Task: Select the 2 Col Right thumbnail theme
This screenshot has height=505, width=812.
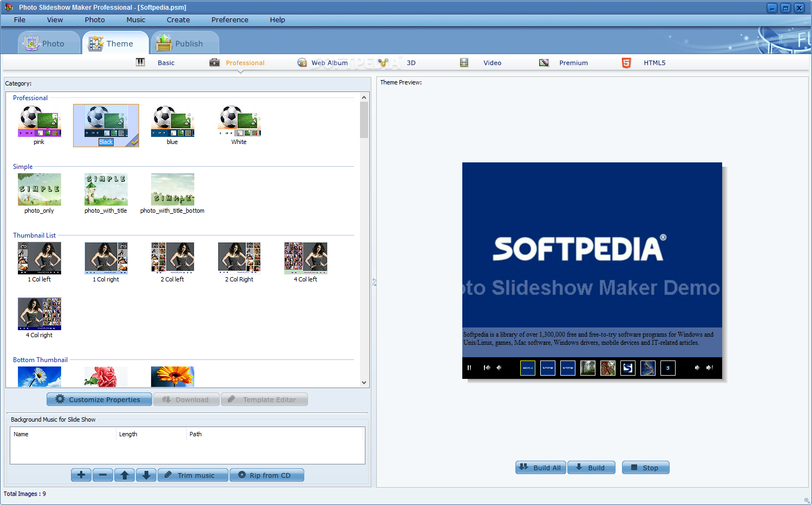Action: pyautogui.click(x=239, y=258)
